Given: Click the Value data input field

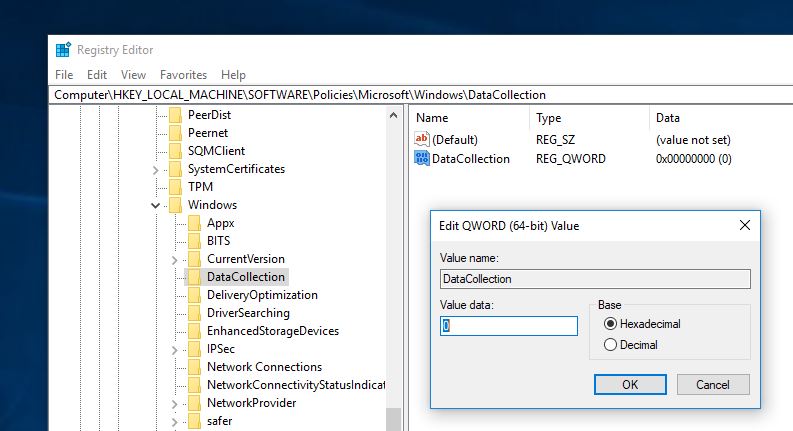Looking at the screenshot, I should click(x=509, y=326).
